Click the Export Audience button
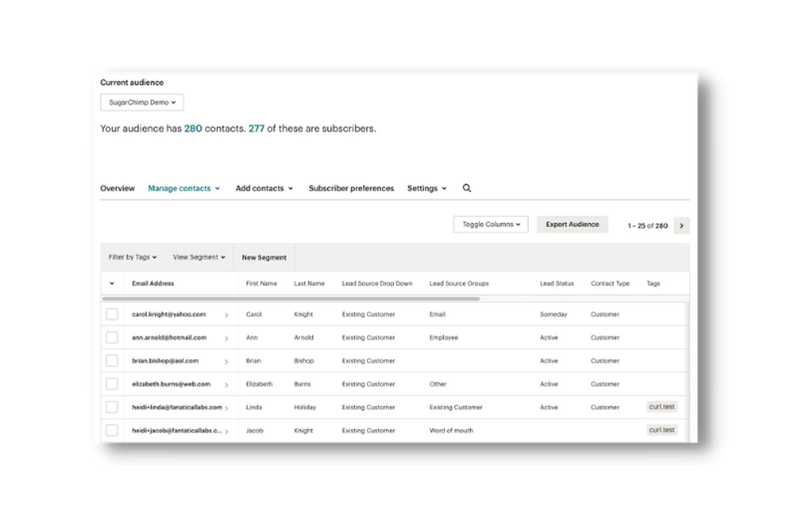This screenshot has height=532, width=798. pyautogui.click(x=572, y=224)
